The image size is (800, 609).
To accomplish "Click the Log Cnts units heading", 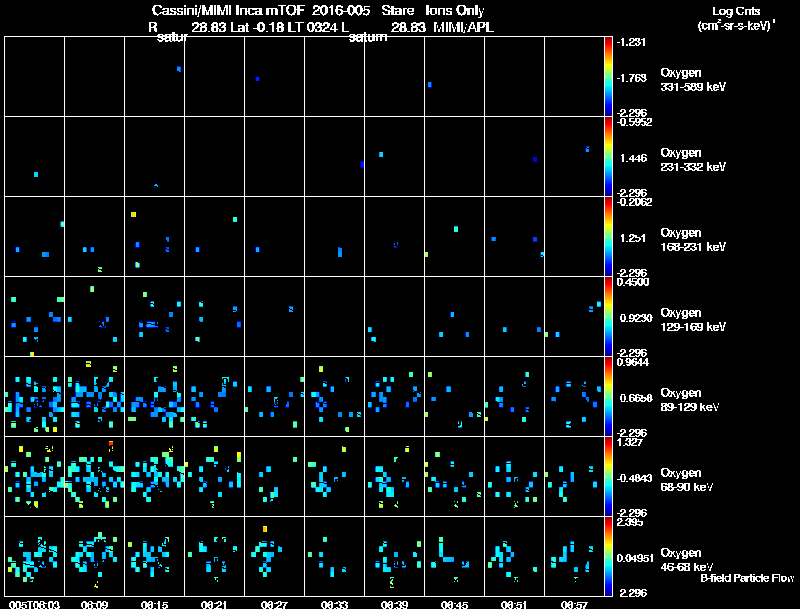I will (x=736, y=19).
